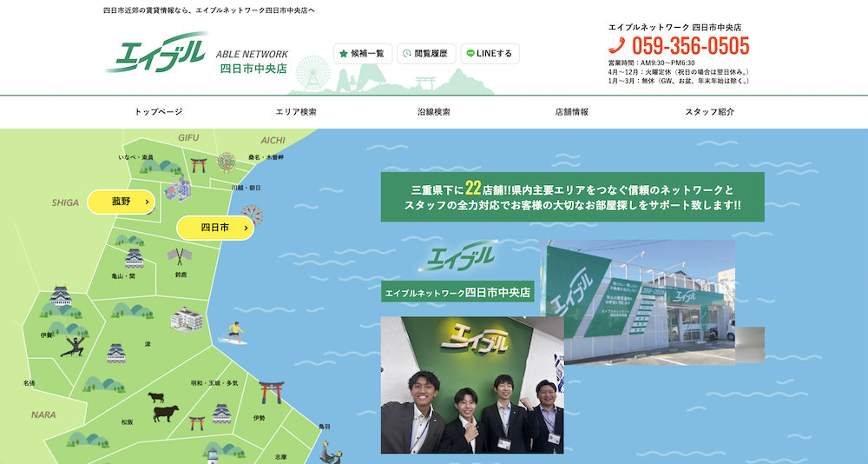The image size is (868, 464).
Task: Click the 鳥羽 map label
Action: coord(325,427)
